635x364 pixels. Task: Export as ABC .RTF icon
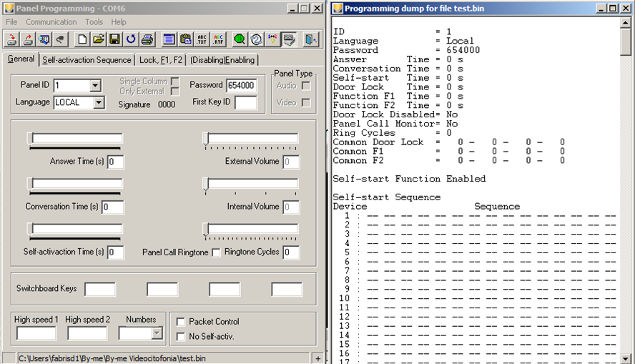[x=218, y=39]
